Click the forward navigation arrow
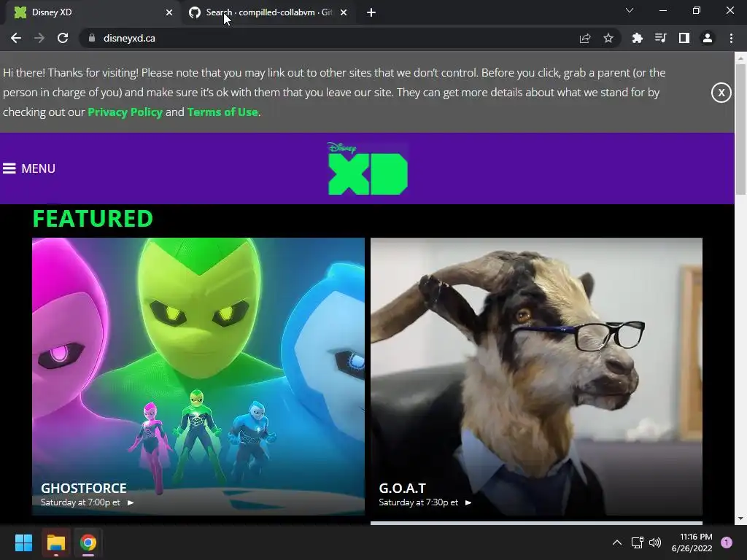The height and width of the screenshot is (560, 747). click(x=39, y=38)
